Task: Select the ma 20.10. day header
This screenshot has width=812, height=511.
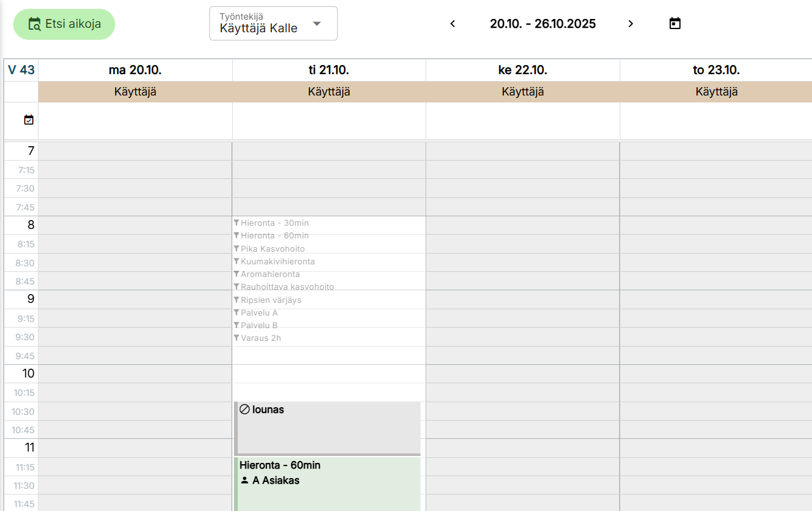Action: coord(135,70)
